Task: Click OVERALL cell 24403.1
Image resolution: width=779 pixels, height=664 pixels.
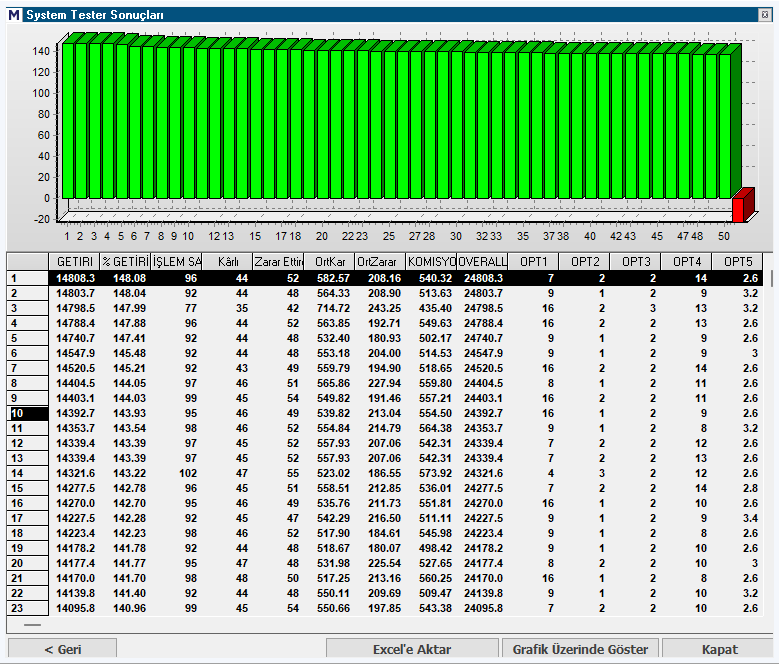Action: tap(482, 398)
